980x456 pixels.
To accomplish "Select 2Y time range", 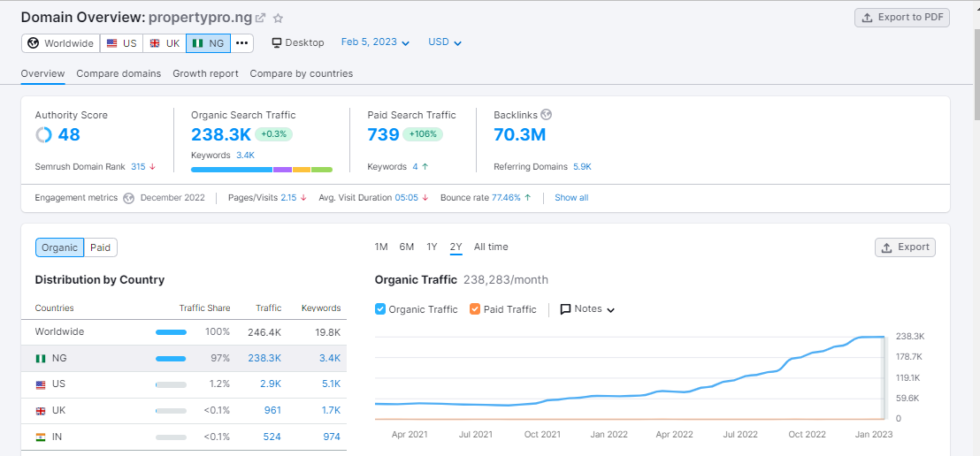I will [456, 247].
